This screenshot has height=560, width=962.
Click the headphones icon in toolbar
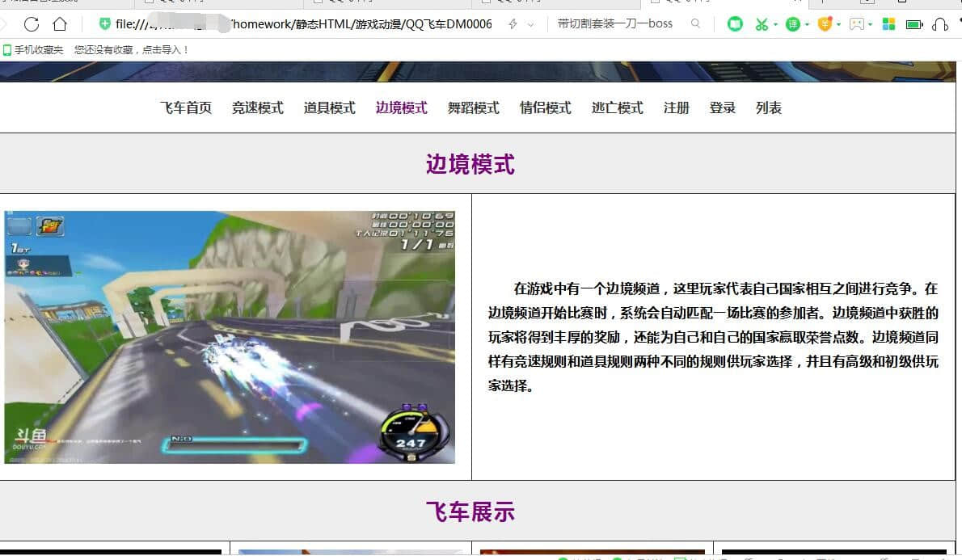pos(939,24)
